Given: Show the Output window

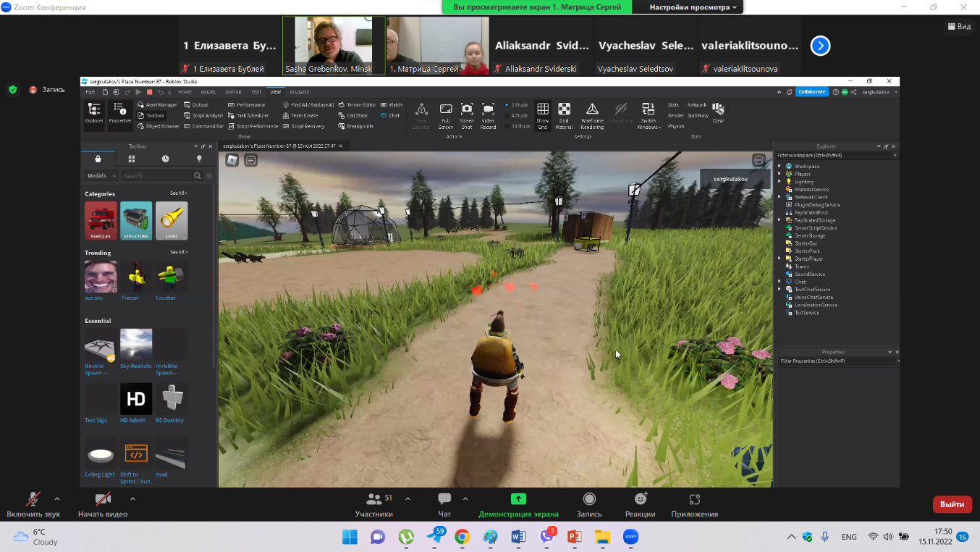Looking at the screenshot, I should [x=196, y=105].
